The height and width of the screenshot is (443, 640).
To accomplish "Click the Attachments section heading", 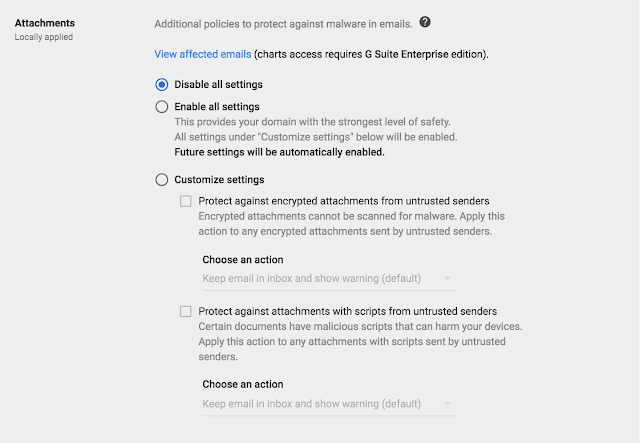I will click(47, 22).
